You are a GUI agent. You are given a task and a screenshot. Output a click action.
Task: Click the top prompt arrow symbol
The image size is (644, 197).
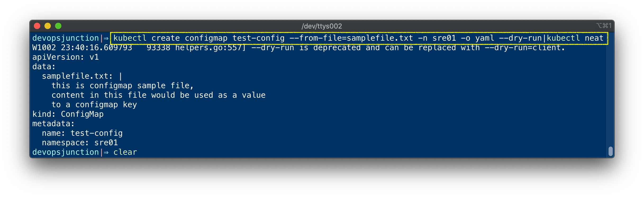coord(106,39)
